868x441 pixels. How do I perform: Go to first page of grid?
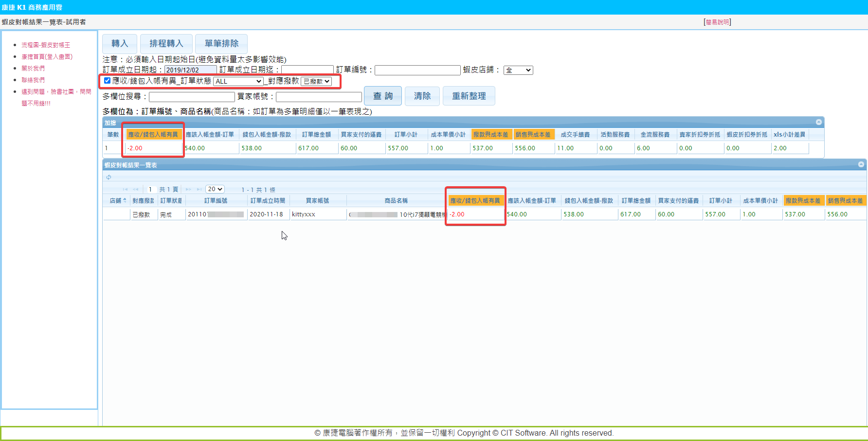[x=125, y=189]
